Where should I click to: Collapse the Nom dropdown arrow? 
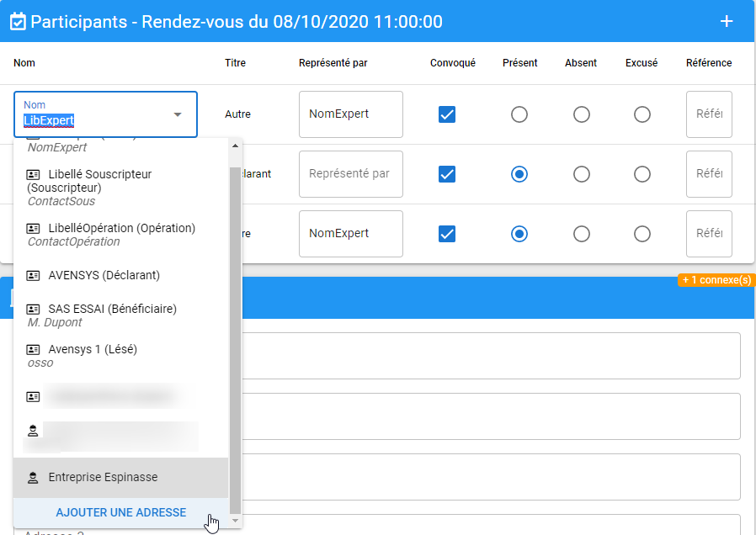coord(178,114)
